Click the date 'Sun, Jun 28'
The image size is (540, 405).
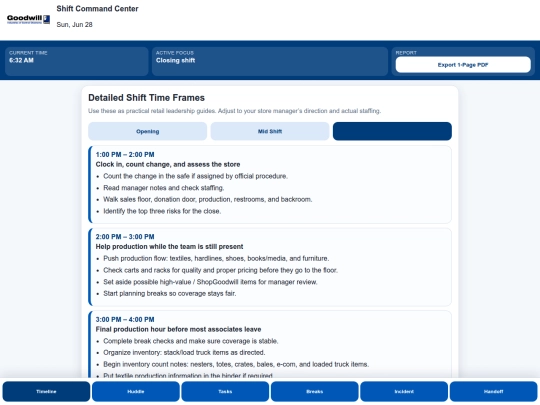tap(74, 25)
